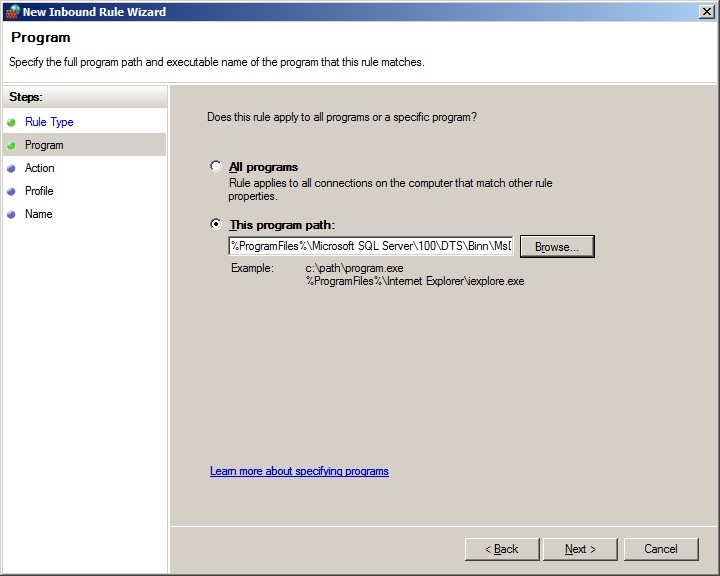Proceed with the Next button
This screenshot has height=576, width=720.
(x=580, y=549)
